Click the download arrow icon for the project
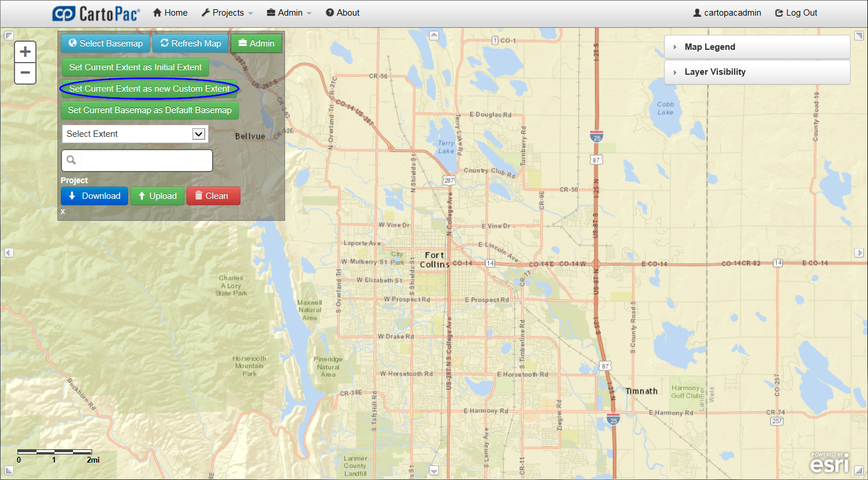Viewport: 868px width, 480px height. 72,196
